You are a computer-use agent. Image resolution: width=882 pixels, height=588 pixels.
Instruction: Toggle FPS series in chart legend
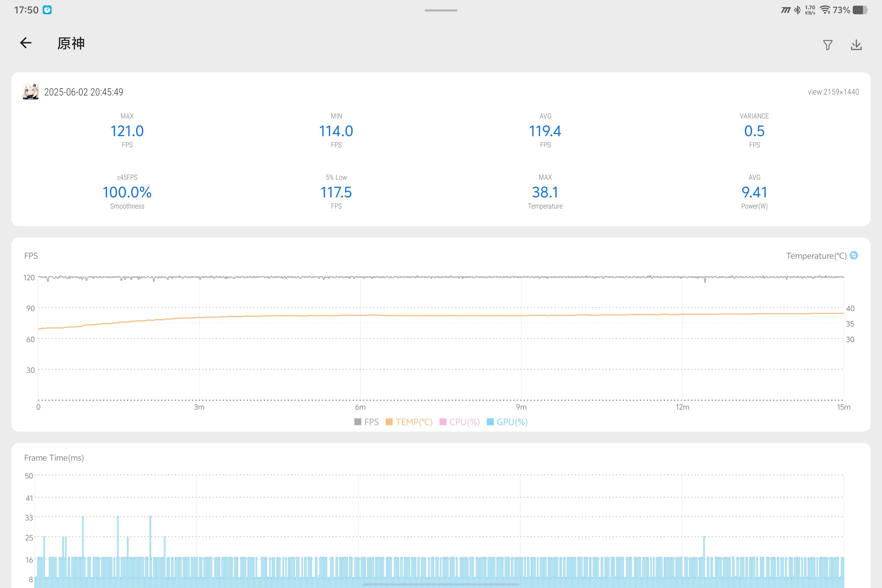click(x=367, y=422)
